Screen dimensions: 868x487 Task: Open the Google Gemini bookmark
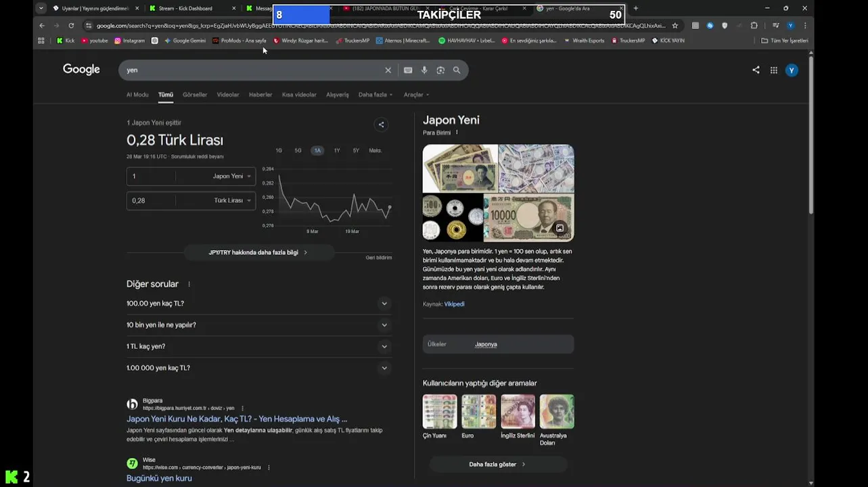[185, 41]
